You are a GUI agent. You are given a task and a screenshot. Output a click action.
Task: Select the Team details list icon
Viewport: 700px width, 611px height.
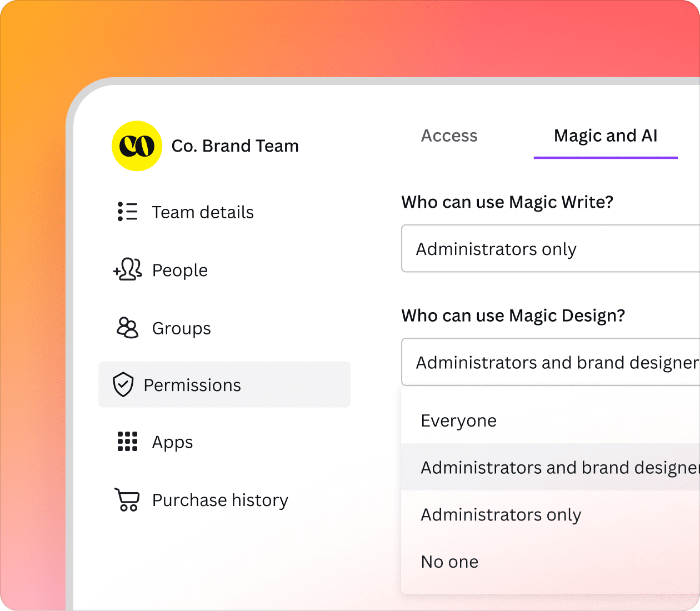[x=127, y=211]
